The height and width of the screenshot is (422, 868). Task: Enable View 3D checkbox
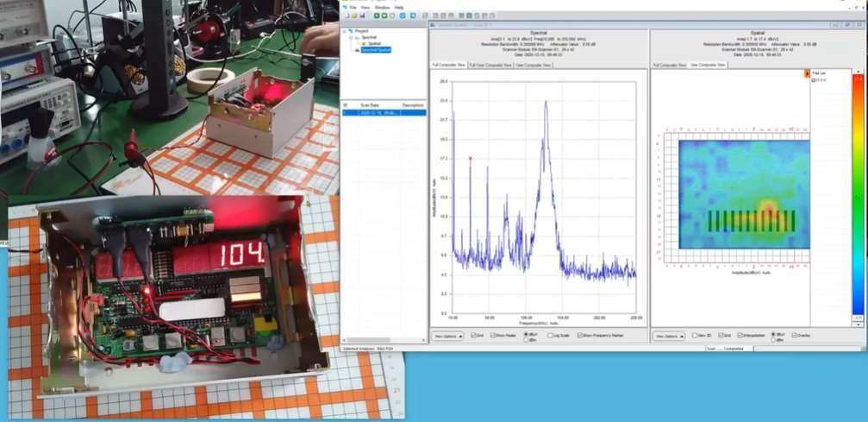[695, 336]
